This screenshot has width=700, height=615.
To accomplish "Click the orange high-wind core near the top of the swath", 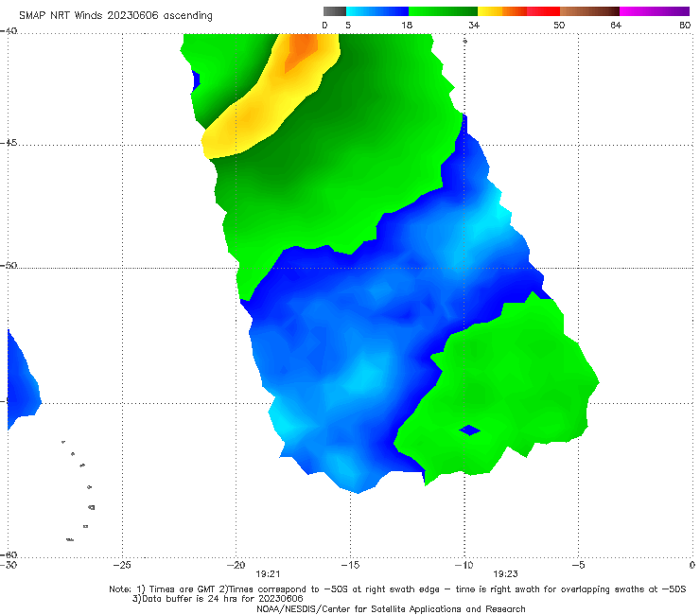I will [x=302, y=50].
